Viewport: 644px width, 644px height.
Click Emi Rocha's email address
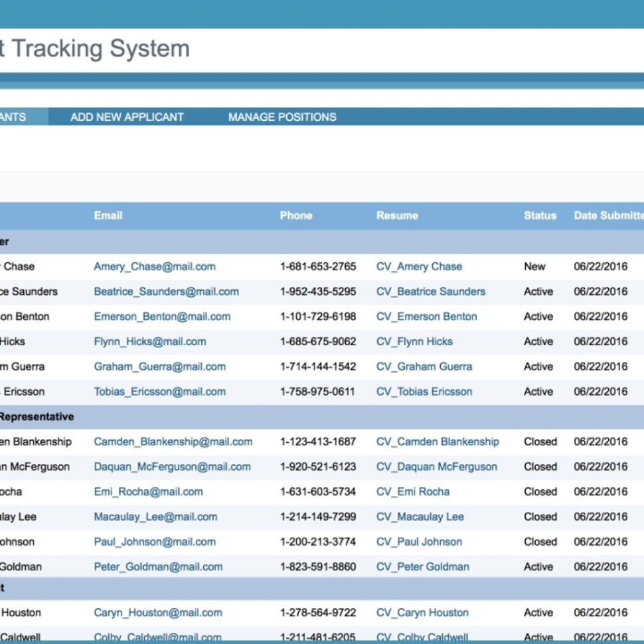point(149,492)
